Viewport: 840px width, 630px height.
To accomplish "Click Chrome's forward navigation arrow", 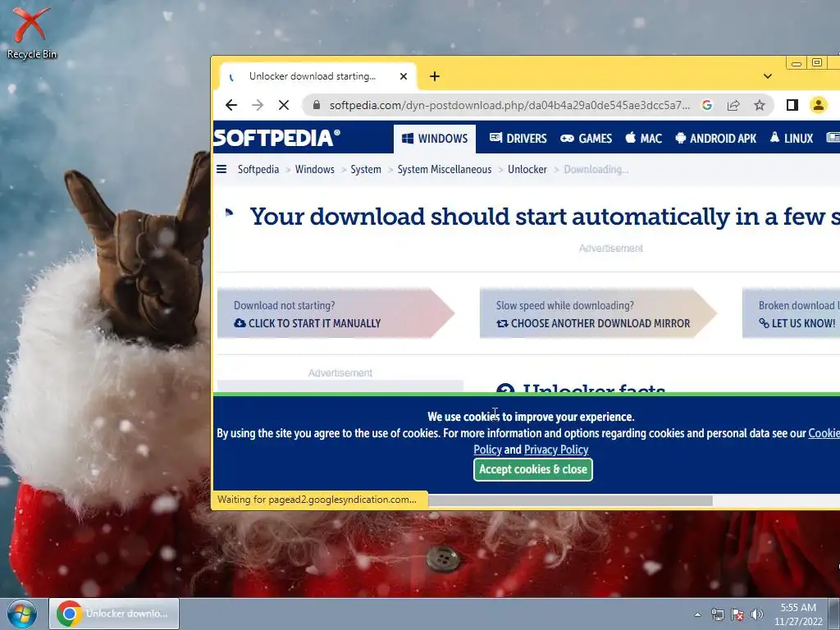I will pyautogui.click(x=258, y=105).
